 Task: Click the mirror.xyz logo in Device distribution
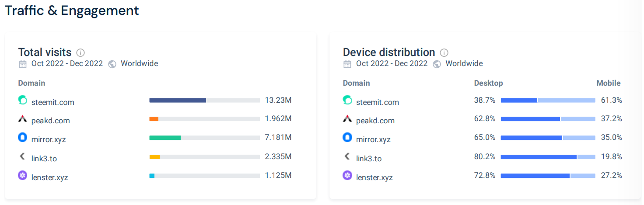pos(347,138)
